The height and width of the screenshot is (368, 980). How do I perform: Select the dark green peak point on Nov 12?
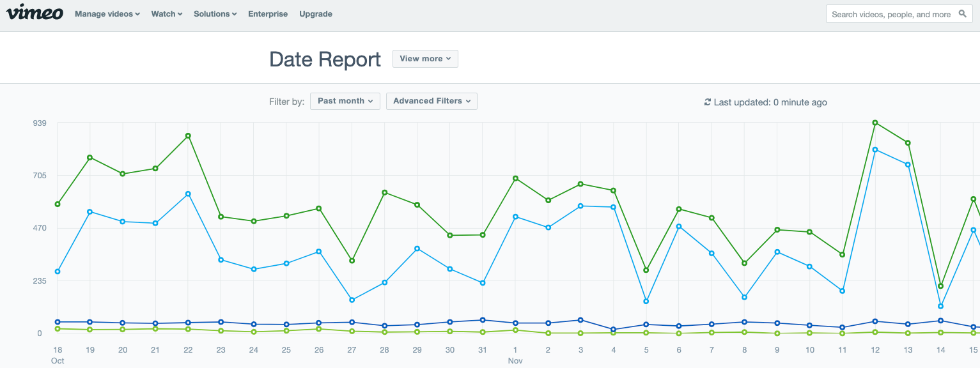tap(875, 123)
